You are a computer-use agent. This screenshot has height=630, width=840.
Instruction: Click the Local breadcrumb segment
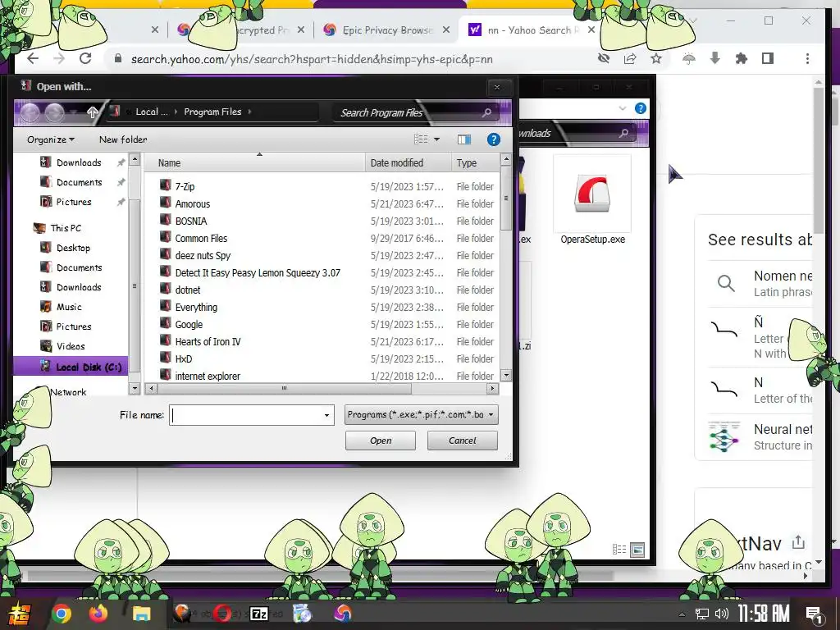click(152, 112)
